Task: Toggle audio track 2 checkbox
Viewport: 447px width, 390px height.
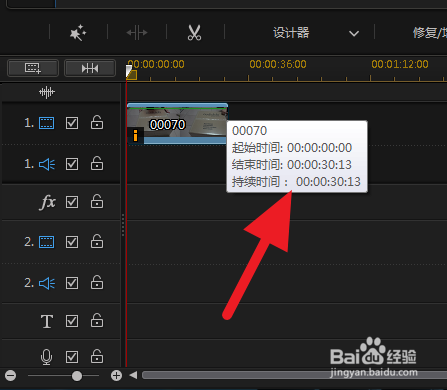Action: [72, 283]
